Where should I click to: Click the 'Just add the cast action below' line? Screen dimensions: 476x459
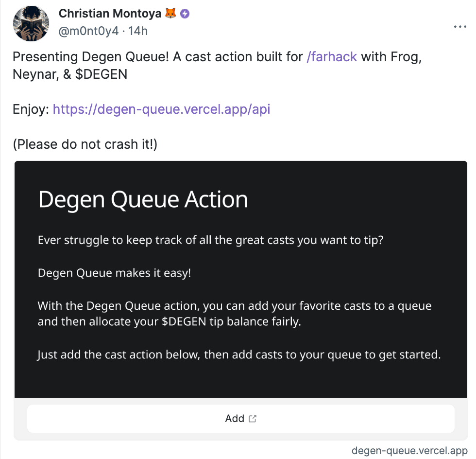239,354
